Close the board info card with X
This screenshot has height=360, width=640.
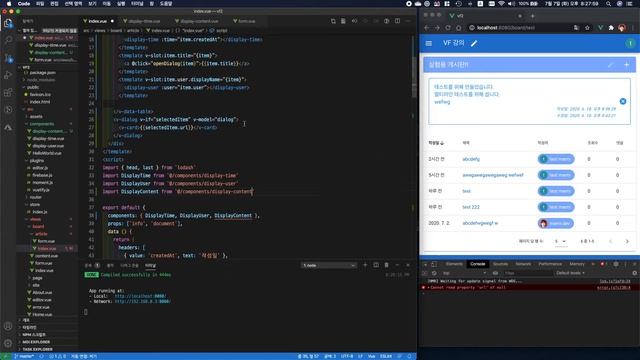point(623,101)
